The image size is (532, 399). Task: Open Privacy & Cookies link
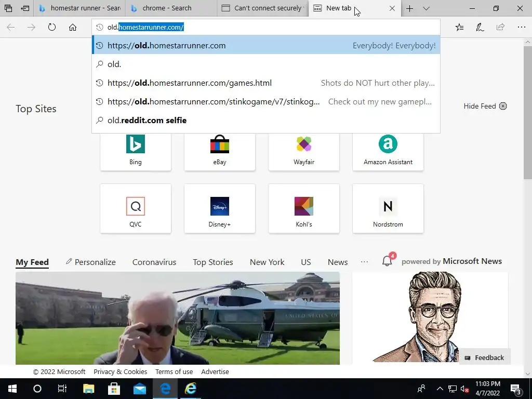[x=121, y=372]
